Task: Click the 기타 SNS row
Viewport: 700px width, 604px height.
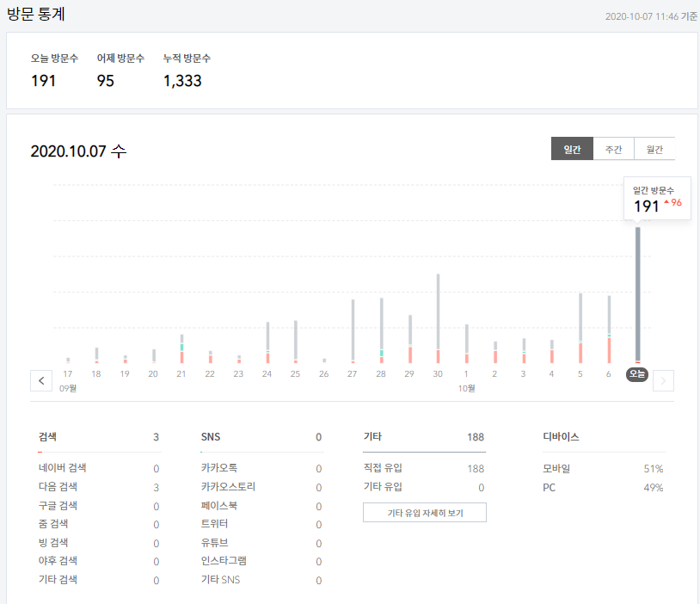Action: (261, 580)
